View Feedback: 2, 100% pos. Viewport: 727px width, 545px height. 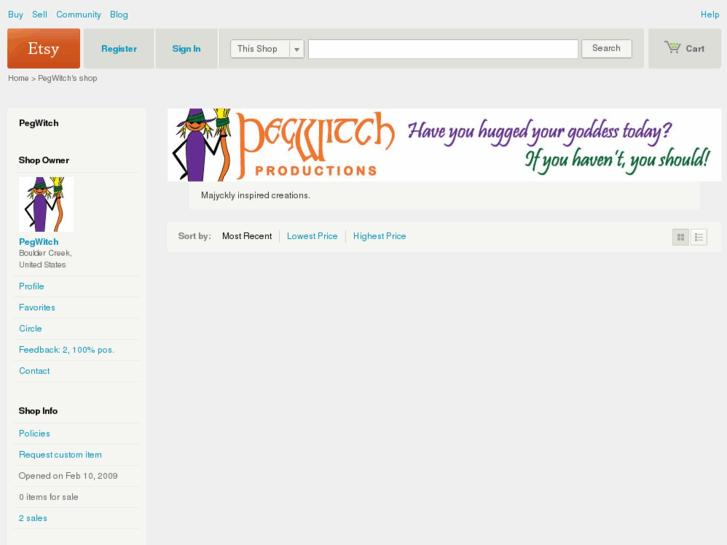click(x=66, y=350)
